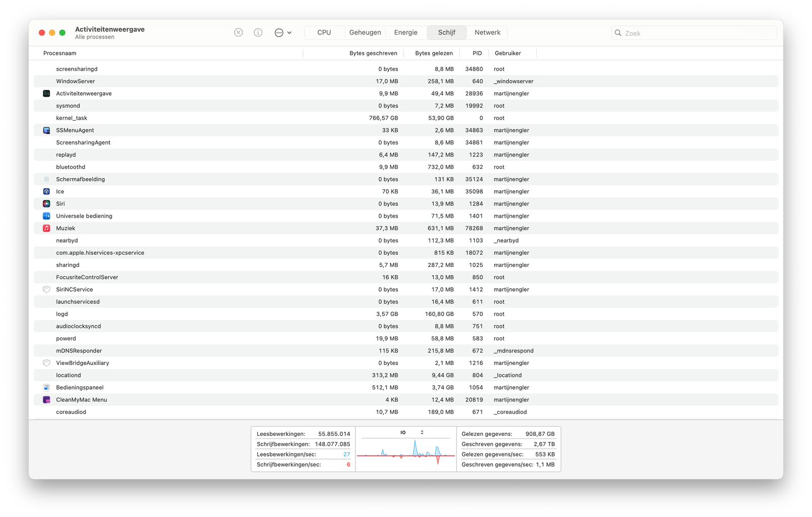Click the SiriNCService shield icon

pyautogui.click(x=47, y=289)
